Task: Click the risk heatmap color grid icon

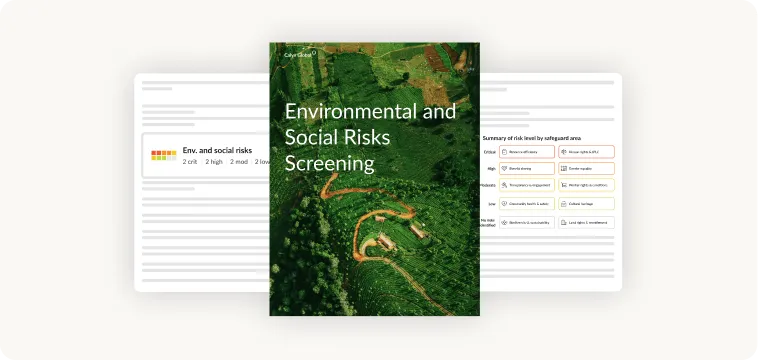Action: pos(164,155)
